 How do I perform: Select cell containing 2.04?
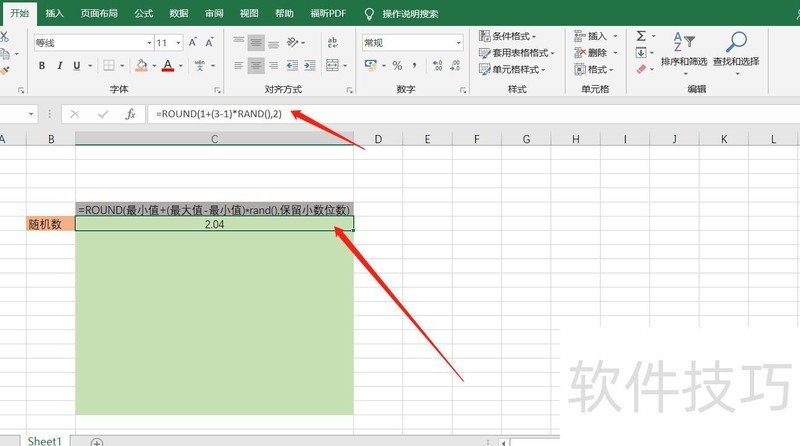[x=214, y=224]
